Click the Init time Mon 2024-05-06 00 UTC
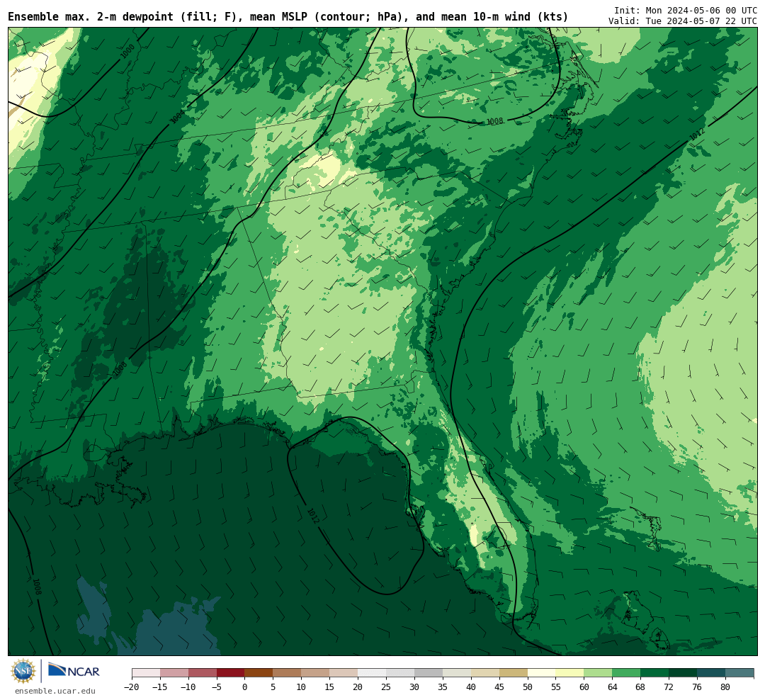The width and height of the screenshot is (765, 700). point(686,10)
